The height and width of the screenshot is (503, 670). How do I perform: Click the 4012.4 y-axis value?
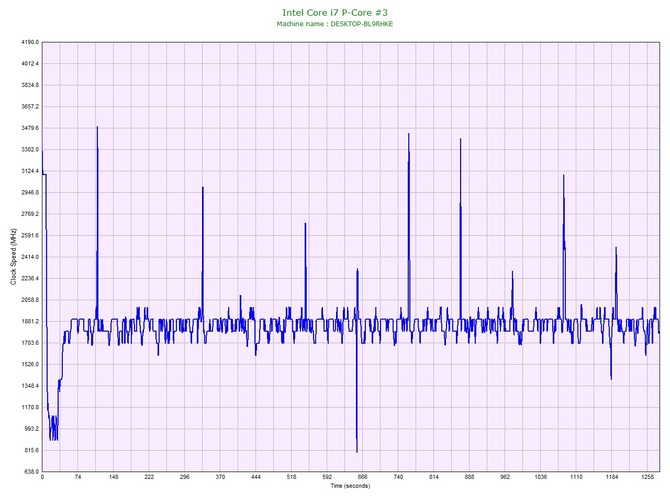(30, 64)
